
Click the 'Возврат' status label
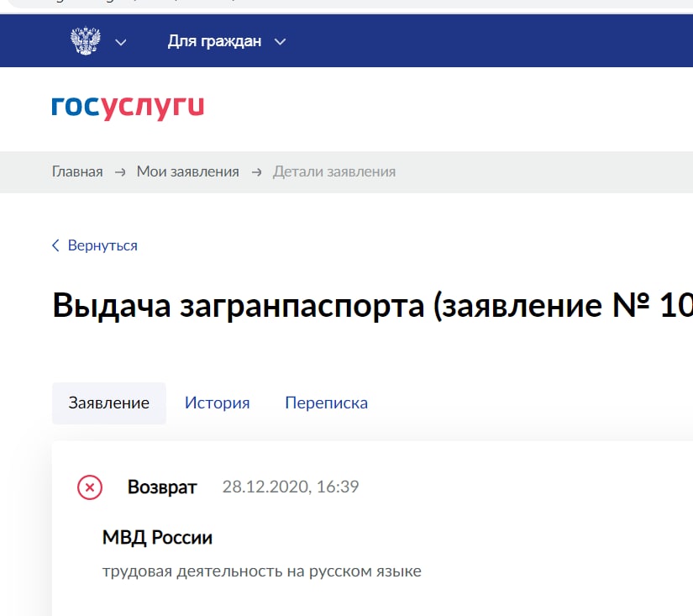(x=162, y=487)
